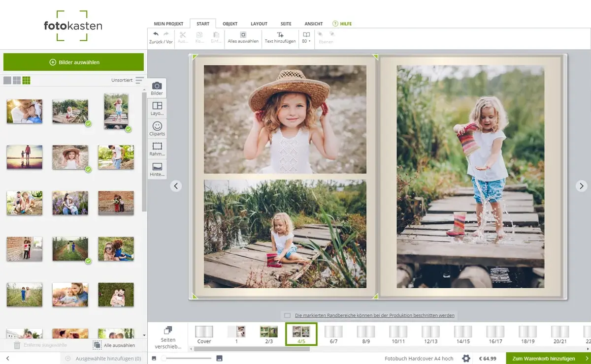Switch to four-tile thumbnail view

(x=17, y=80)
